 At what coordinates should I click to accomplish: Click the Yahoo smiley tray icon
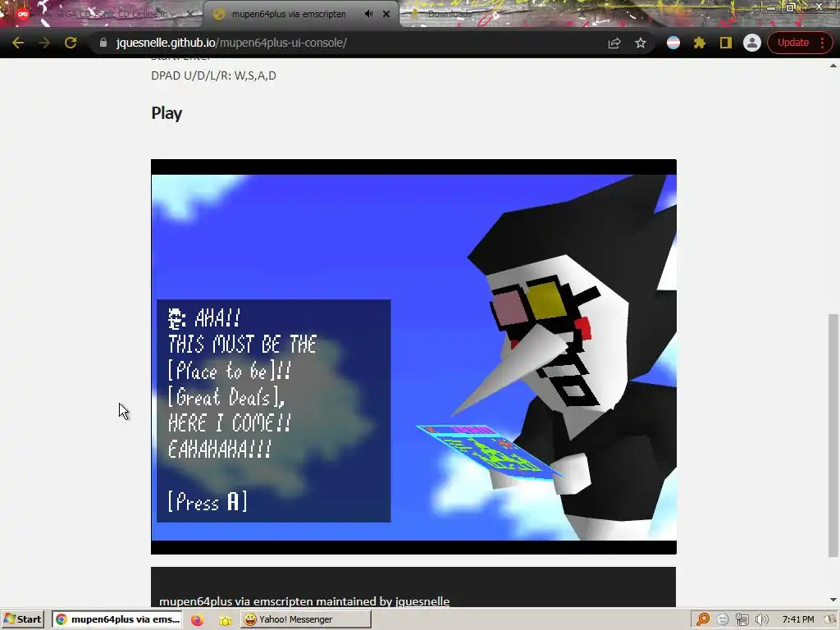pos(723,619)
